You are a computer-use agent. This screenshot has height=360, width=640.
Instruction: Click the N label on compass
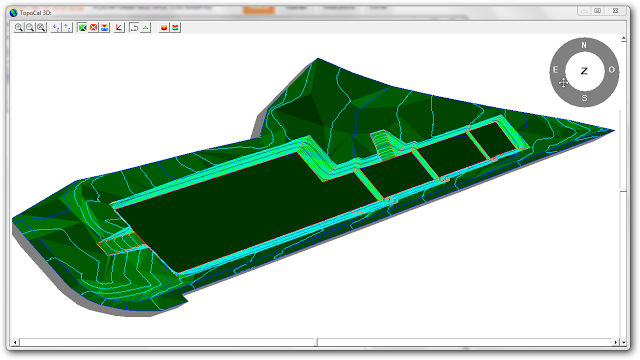coord(584,45)
